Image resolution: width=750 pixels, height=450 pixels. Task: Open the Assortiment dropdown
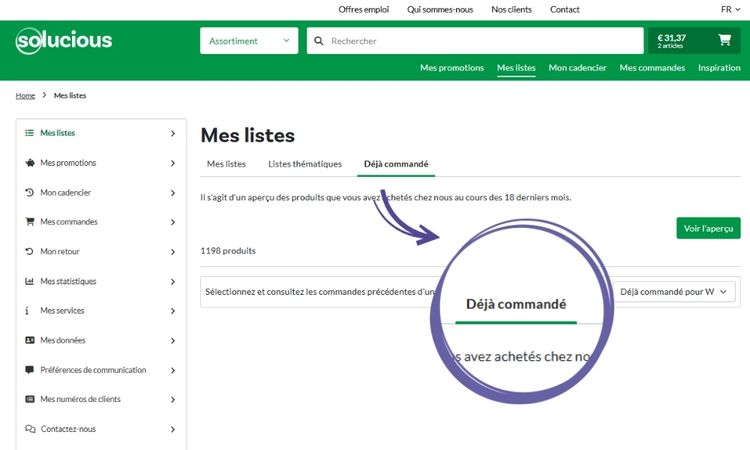249,41
